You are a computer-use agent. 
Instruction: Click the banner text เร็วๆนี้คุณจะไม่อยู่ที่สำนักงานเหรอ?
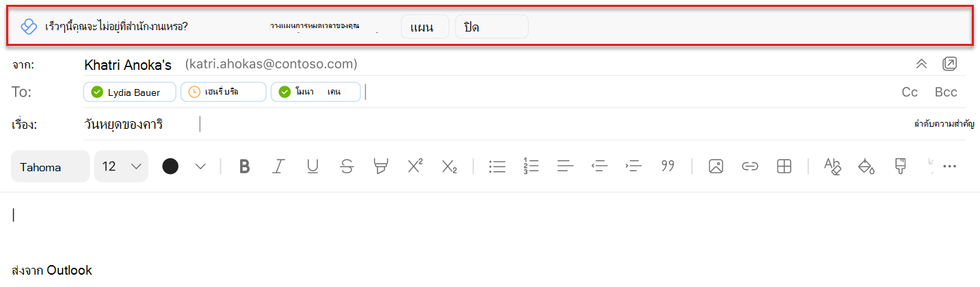[116, 27]
